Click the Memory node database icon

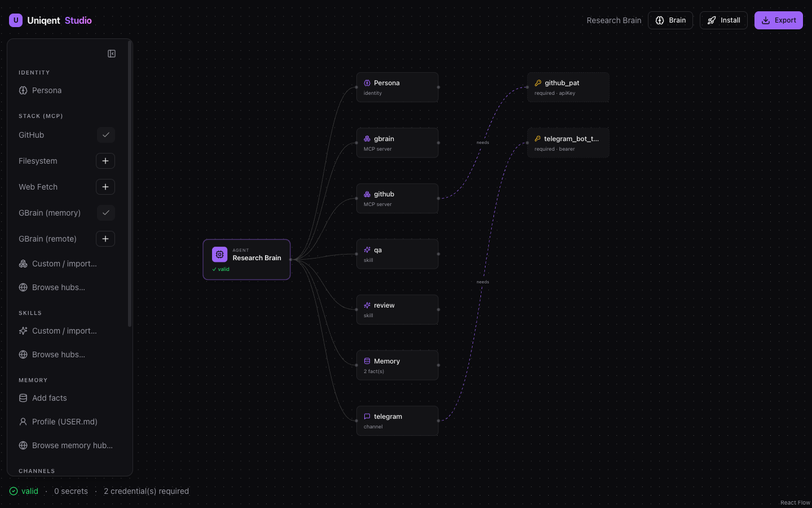(x=367, y=361)
